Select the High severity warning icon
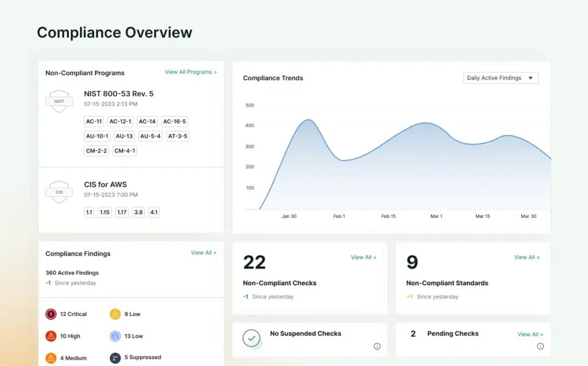 pos(51,336)
